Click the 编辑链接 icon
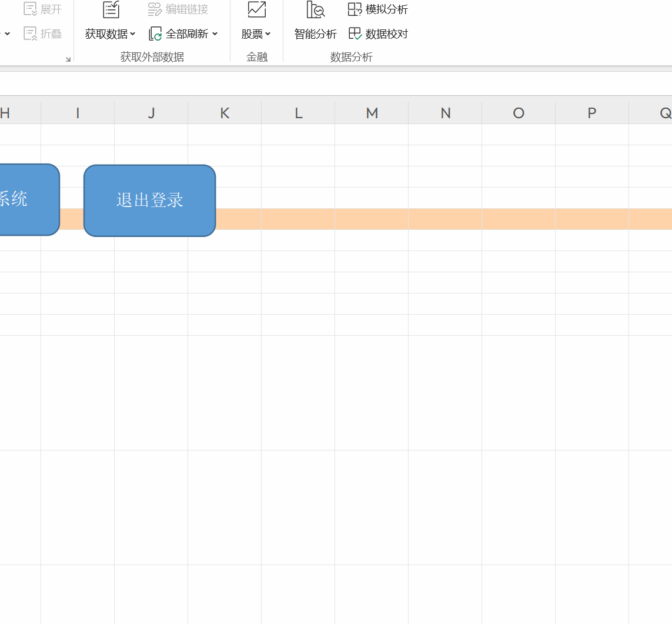The height and width of the screenshot is (624, 672). (154, 9)
